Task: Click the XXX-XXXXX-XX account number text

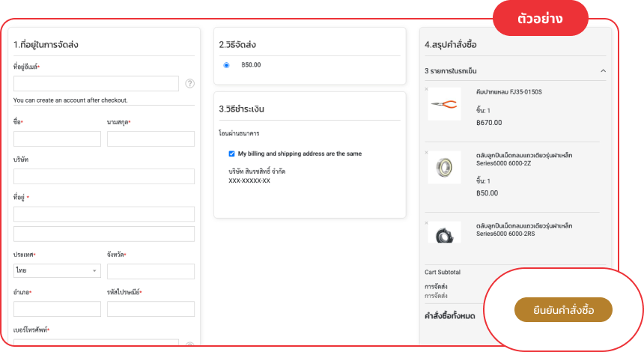Action: [x=249, y=180]
